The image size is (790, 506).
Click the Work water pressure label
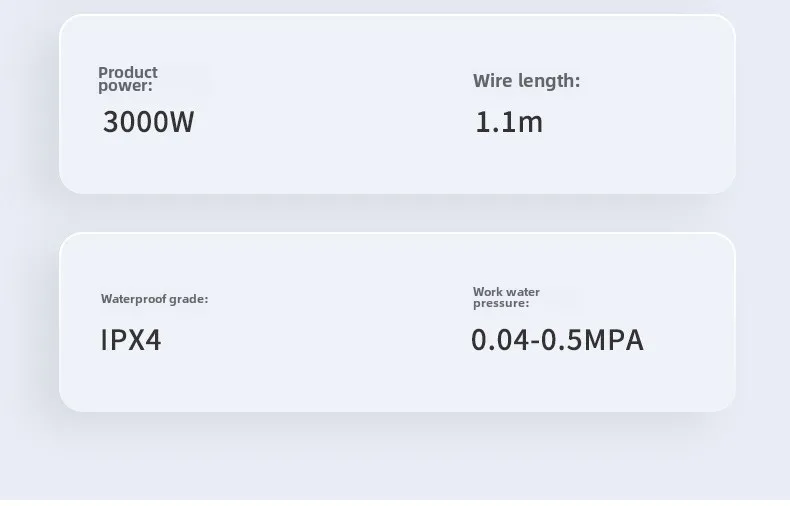pos(506,297)
